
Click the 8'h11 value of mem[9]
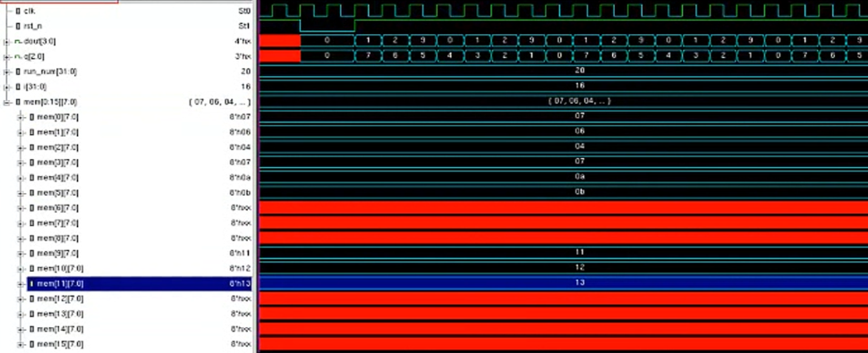point(240,254)
